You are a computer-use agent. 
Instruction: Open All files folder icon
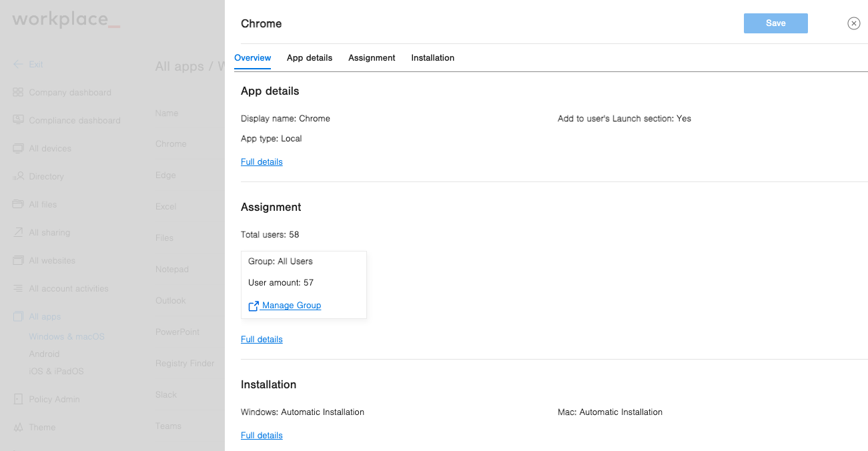pyautogui.click(x=18, y=204)
